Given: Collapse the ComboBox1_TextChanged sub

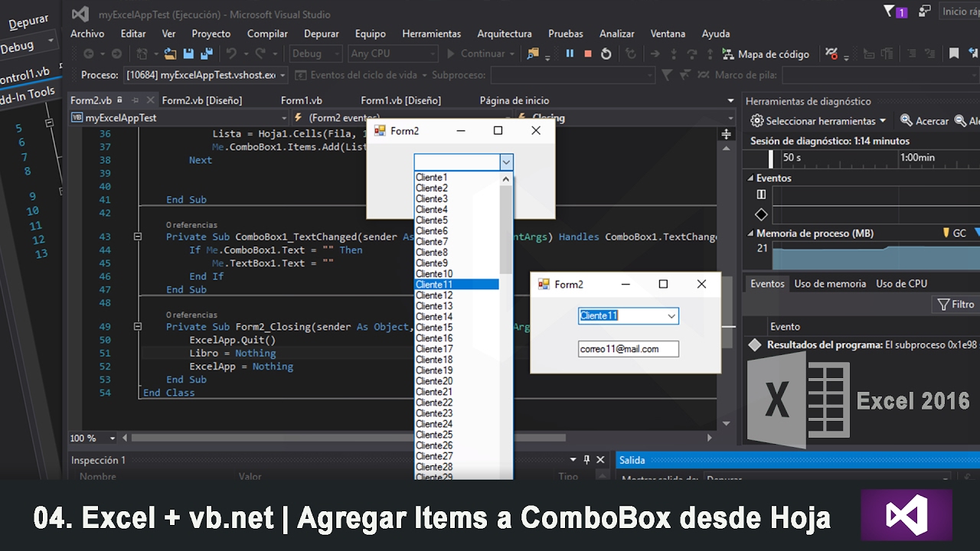Looking at the screenshot, I should [138, 237].
